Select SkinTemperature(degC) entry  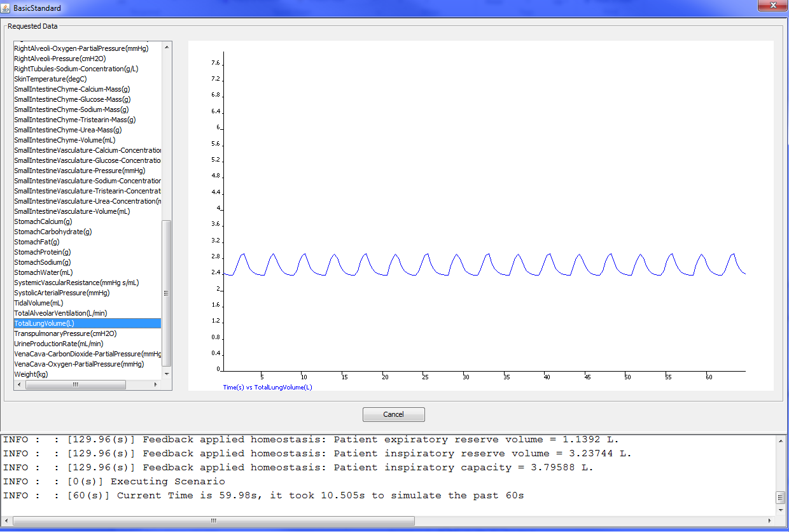(x=51, y=79)
